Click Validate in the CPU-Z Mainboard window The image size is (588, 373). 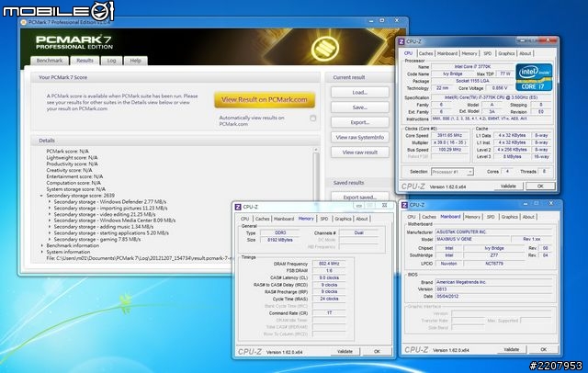(511, 349)
